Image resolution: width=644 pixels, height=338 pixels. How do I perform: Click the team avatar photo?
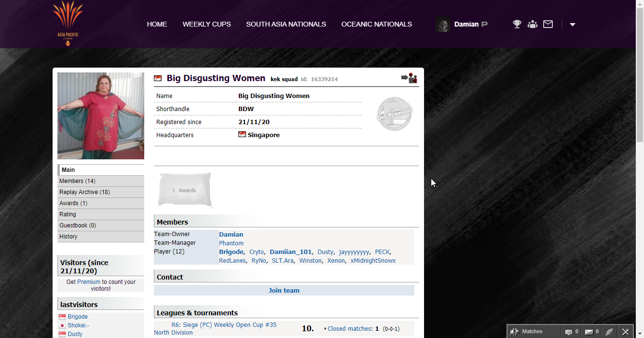[x=101, y=116]
